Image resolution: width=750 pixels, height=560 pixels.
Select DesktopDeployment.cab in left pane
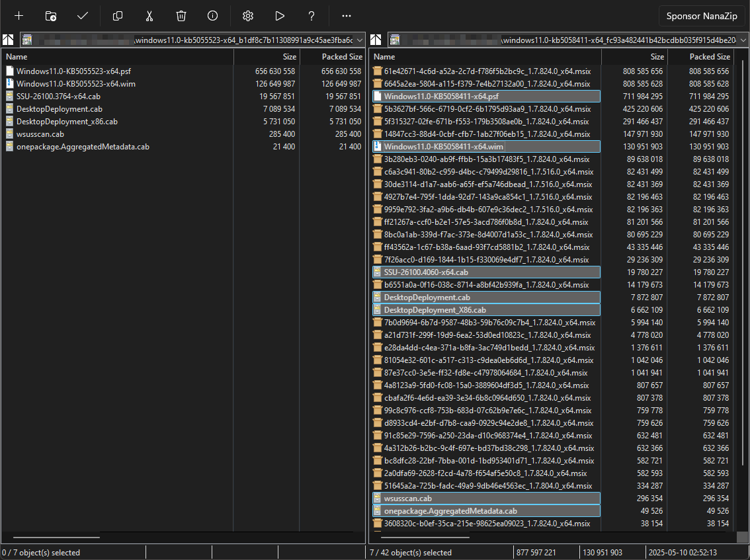click(x=184, y=109)
